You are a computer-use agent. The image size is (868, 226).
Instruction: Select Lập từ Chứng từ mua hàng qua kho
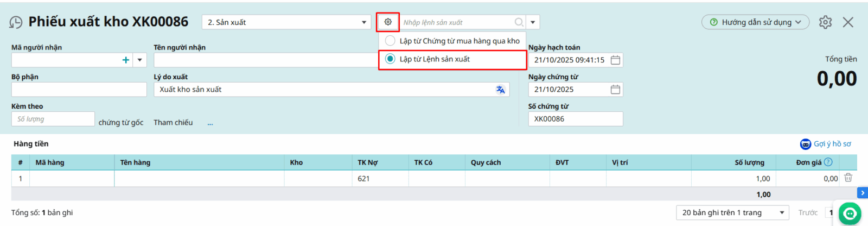coord(390,41)
